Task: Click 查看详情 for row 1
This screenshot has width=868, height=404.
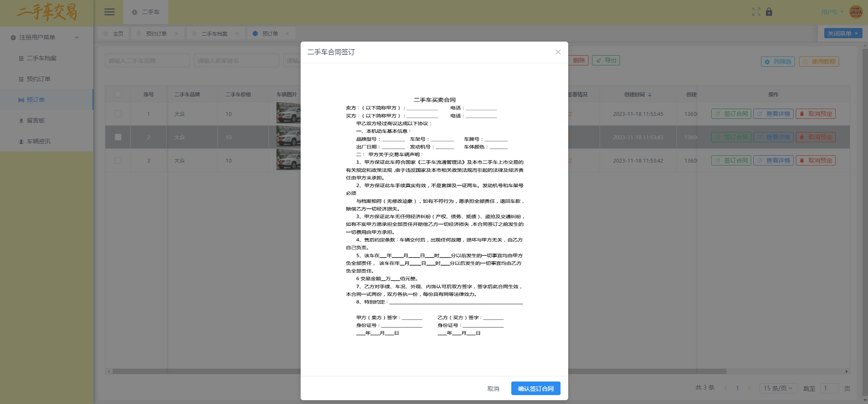Action: point(773,114)
